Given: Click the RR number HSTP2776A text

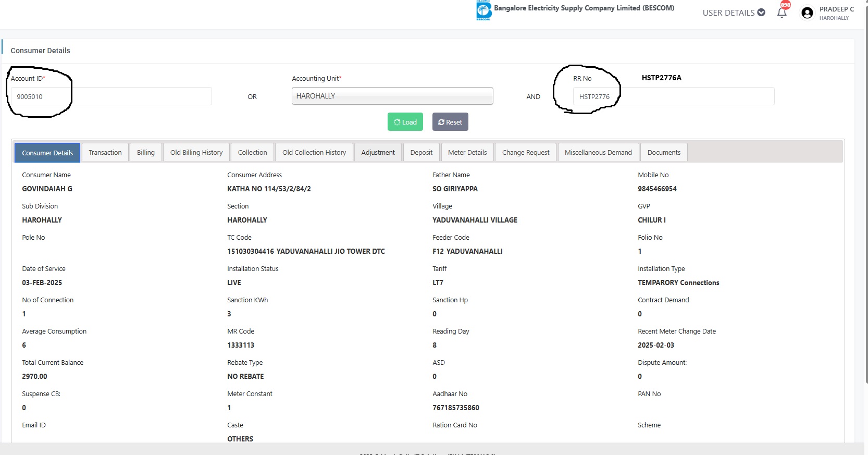Looking at the screenshot, I should [x=662, y=78].
